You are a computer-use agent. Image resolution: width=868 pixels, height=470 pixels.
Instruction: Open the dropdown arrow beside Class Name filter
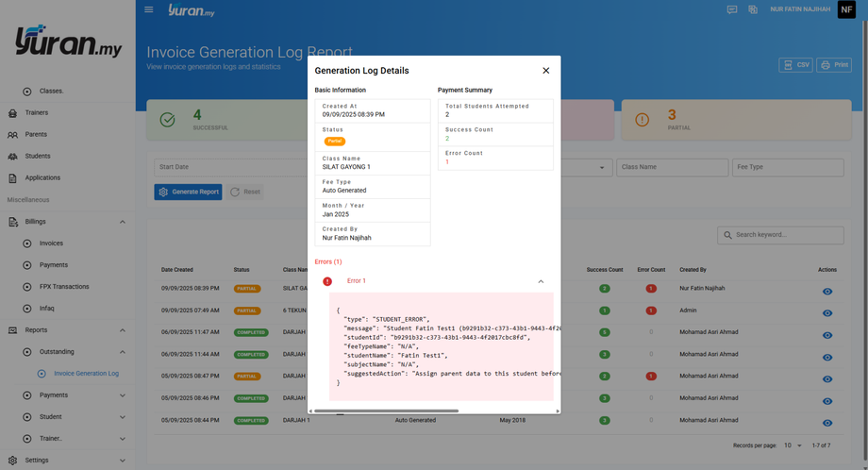click(602, 168)
